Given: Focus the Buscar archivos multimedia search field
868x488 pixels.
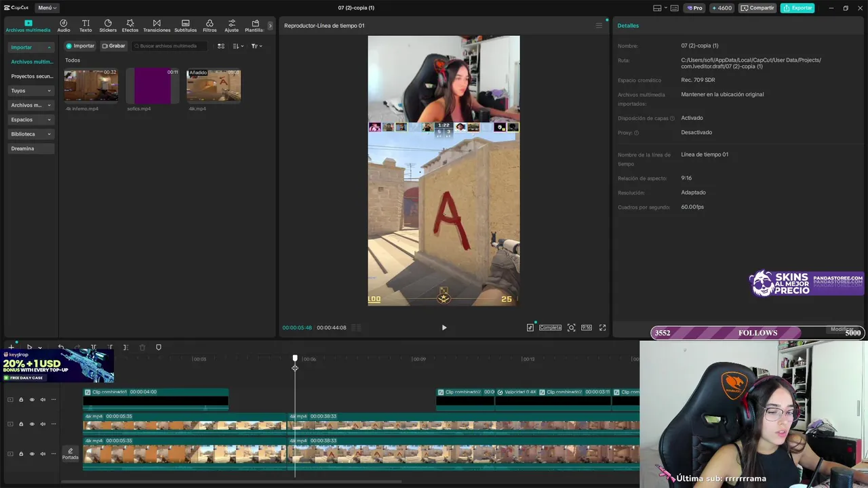Looking at the screenshot, I should pyautogui.click(x=170, y=46).
